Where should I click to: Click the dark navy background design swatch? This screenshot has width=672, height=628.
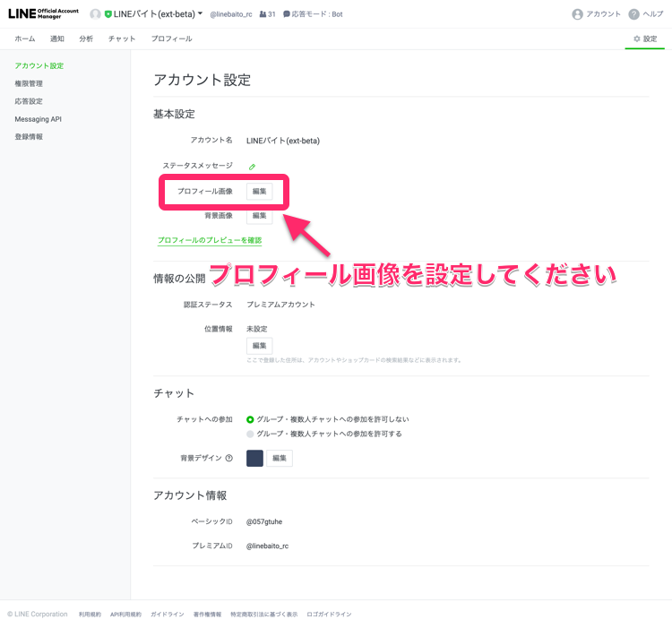pyautogui.click(x=254, y=459)
